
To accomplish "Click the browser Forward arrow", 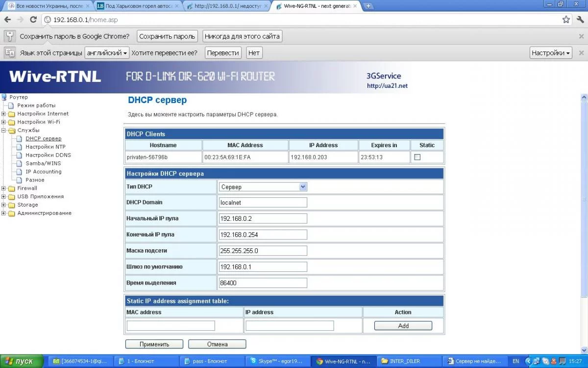I will tap(20, 20).
